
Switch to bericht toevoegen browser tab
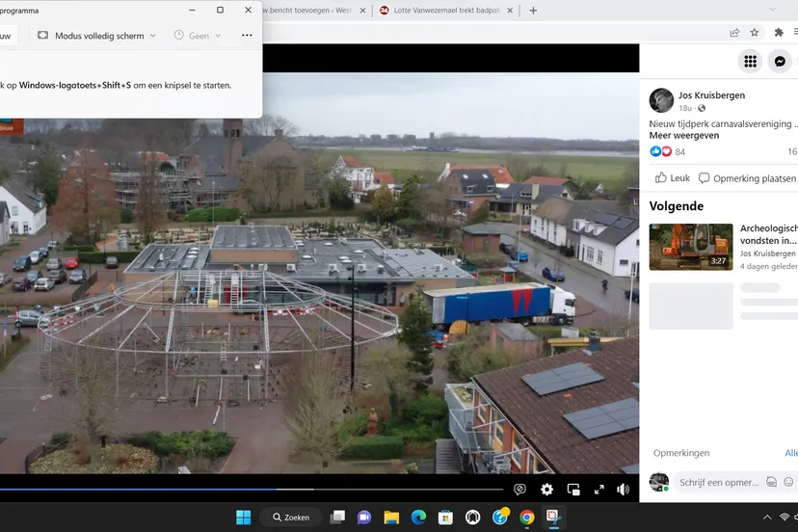307,11
